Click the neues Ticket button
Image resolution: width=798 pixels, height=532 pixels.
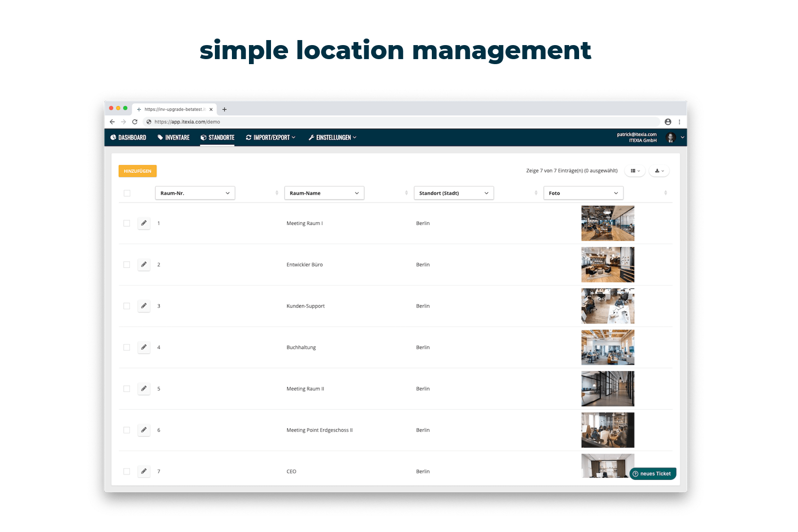[x=653, y=473]
